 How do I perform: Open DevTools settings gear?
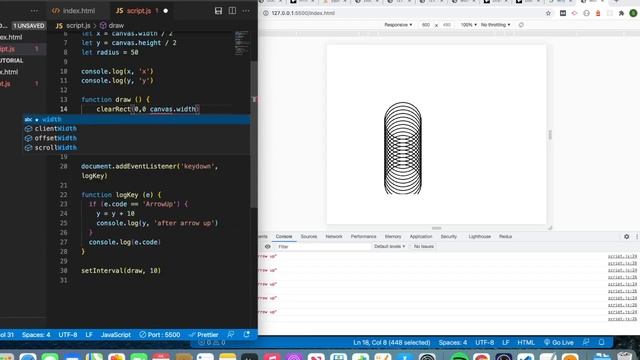pos(627,236)
